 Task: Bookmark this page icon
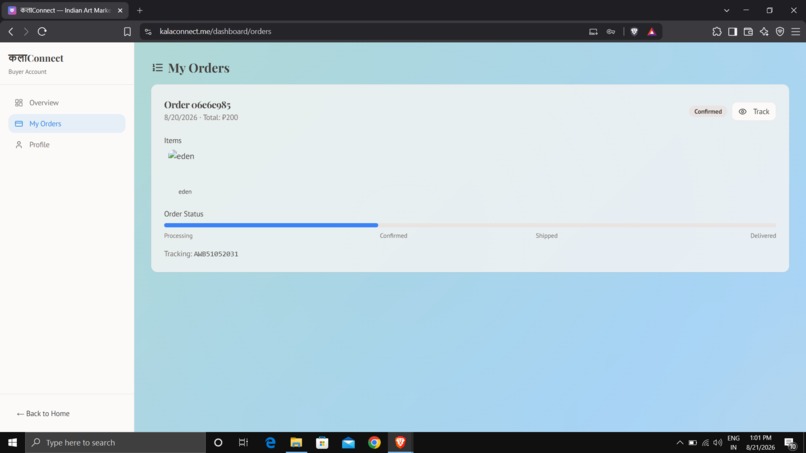(x=127, y=31)
